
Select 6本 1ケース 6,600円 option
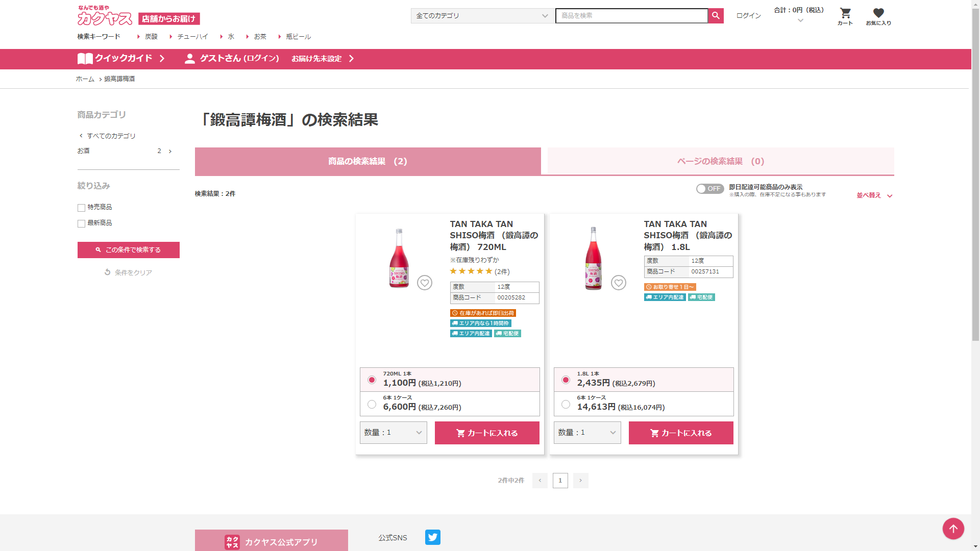(450, 404)
